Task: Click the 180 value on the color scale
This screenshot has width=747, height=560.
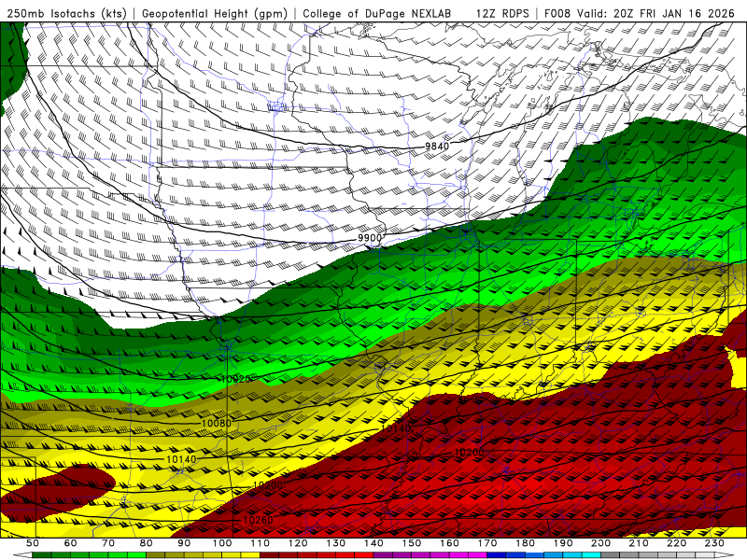Action: (525, 543)
